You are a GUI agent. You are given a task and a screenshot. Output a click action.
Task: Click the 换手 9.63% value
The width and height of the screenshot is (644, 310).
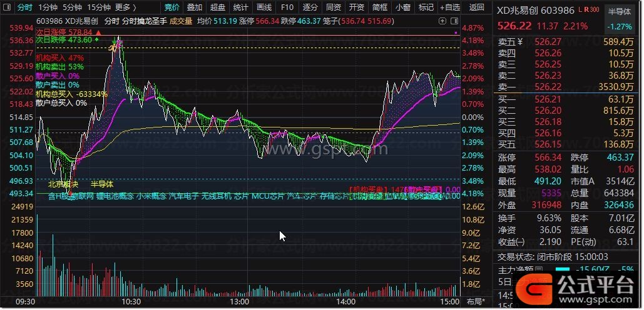pyautogui.click(x=549, y=219)
